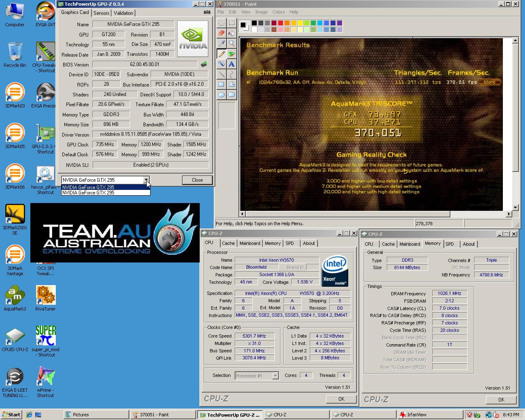Click the Paint horizontal scrollbar right arrow
This screenshot has width=525, height=420.
click(509, 214)
